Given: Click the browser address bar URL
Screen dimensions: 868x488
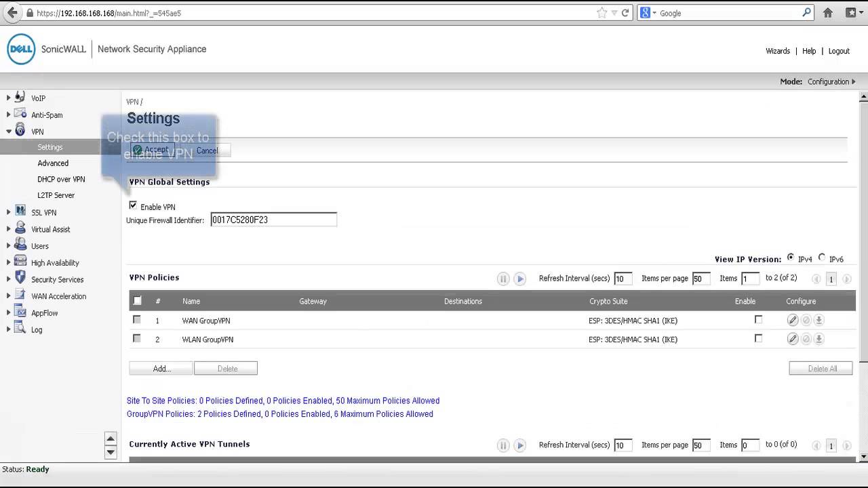Looking at the screenshot, I should pos(108,13).
